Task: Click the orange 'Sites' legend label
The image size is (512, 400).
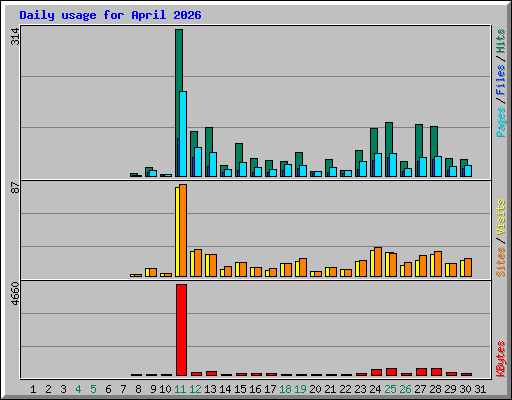Action: 500,262
